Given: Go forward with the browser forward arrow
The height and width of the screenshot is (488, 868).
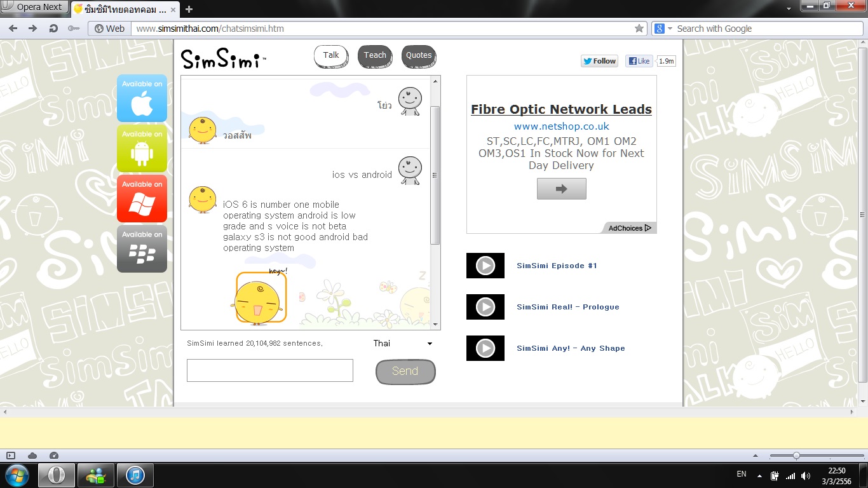Looking at the screenshot, I should 33,29.
